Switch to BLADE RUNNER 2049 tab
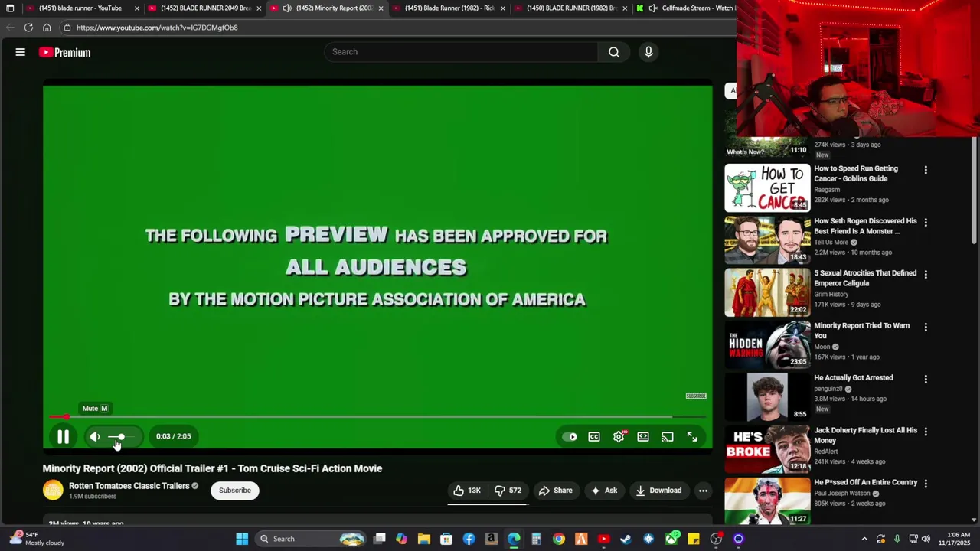 [205, 8]
